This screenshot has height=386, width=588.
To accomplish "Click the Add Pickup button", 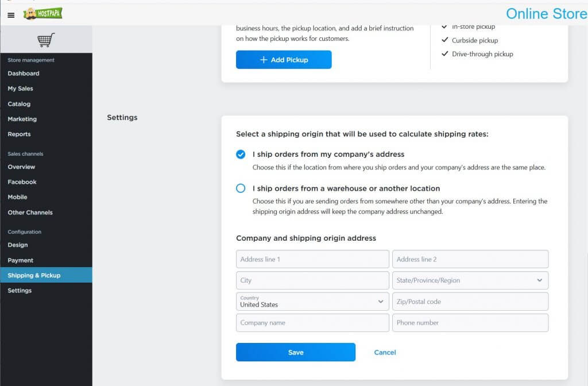I will pyautogui.click(x=284, y=59).
